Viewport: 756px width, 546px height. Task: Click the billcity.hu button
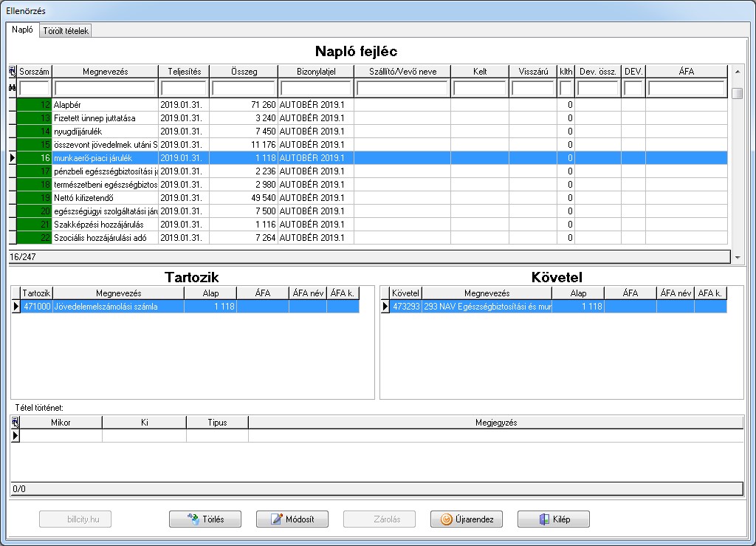tap(75, 519)
